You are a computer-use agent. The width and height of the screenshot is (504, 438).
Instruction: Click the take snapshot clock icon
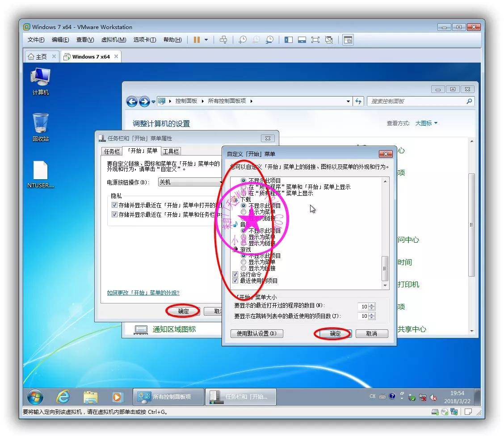click(242, 40)
